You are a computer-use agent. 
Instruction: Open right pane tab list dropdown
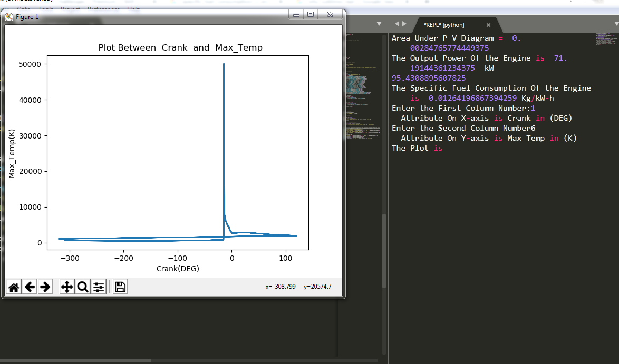[x=614, y=24]
